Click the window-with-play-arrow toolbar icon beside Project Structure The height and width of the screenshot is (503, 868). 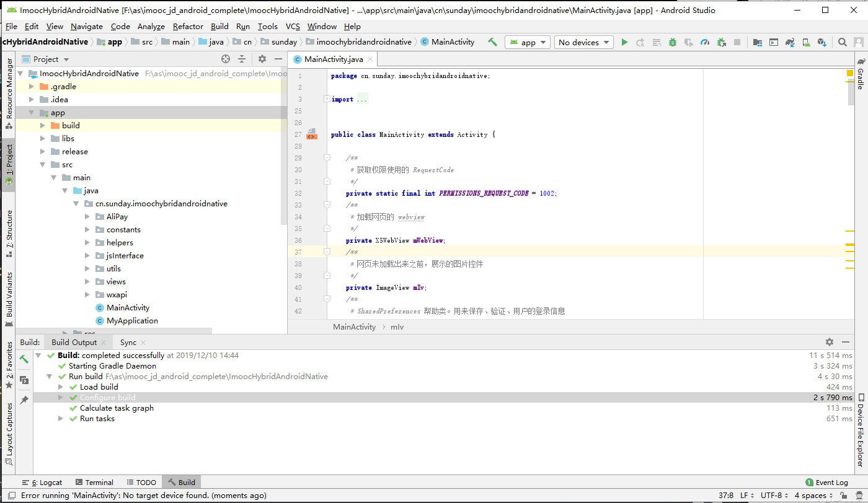coord(774,42)
